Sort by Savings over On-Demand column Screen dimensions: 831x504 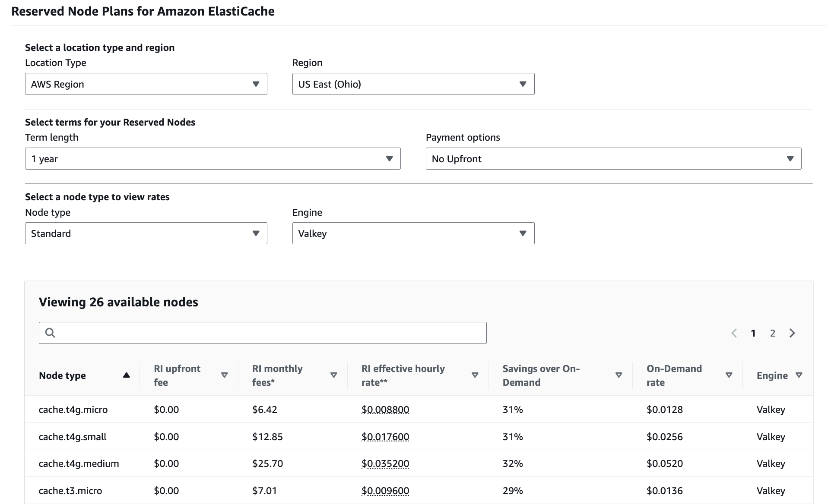(x=618, y=375)
